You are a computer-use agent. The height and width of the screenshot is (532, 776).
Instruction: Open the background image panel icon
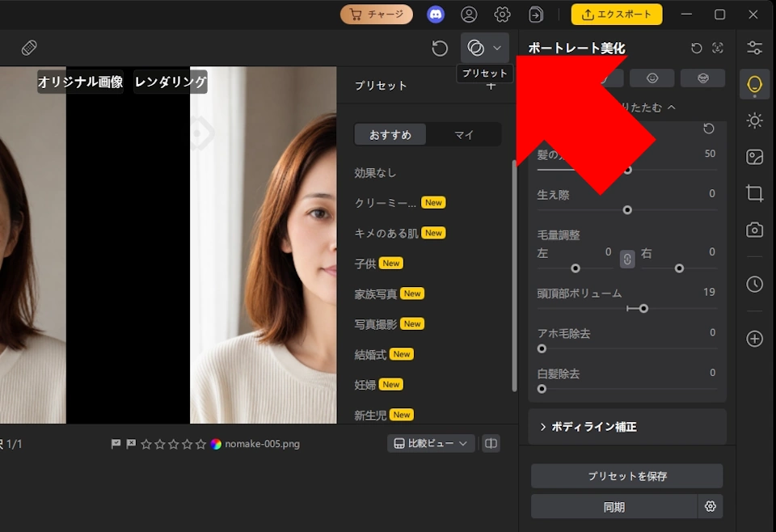754,157
